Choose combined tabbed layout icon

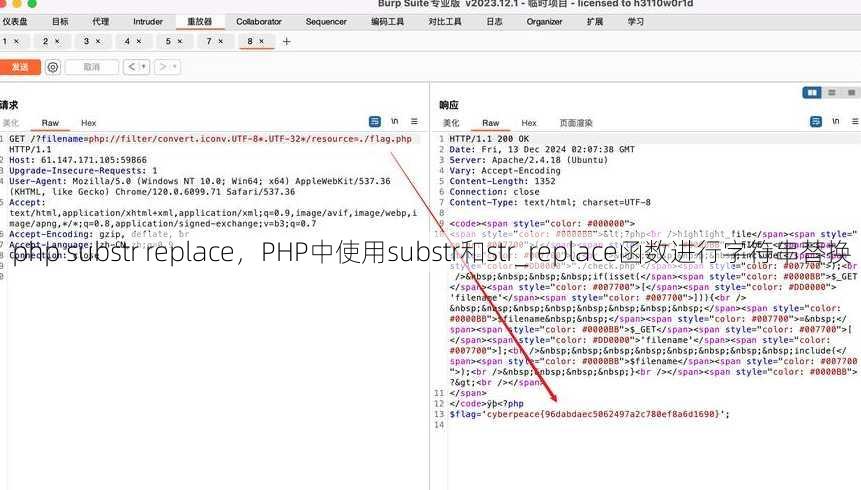(x=851, y=93)
